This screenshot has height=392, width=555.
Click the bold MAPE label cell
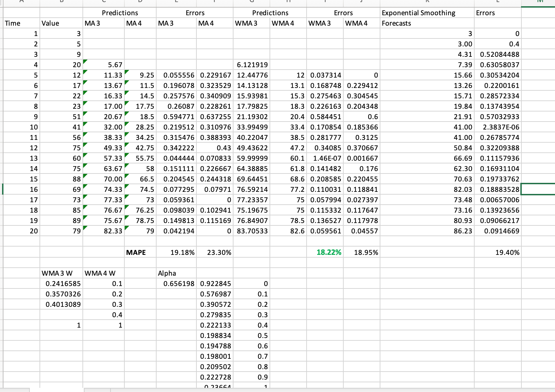point(137,252)
